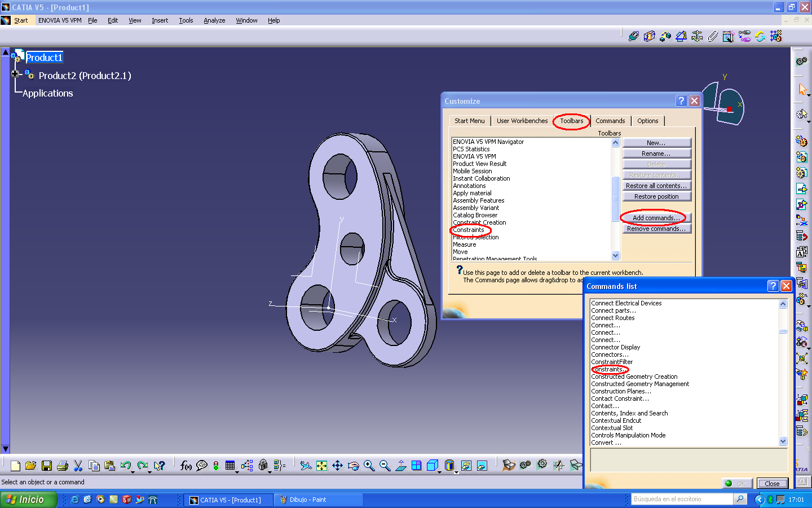
Task: Open dropdown arrow beneath shading cylinder icon
Action: coord(456,472)
